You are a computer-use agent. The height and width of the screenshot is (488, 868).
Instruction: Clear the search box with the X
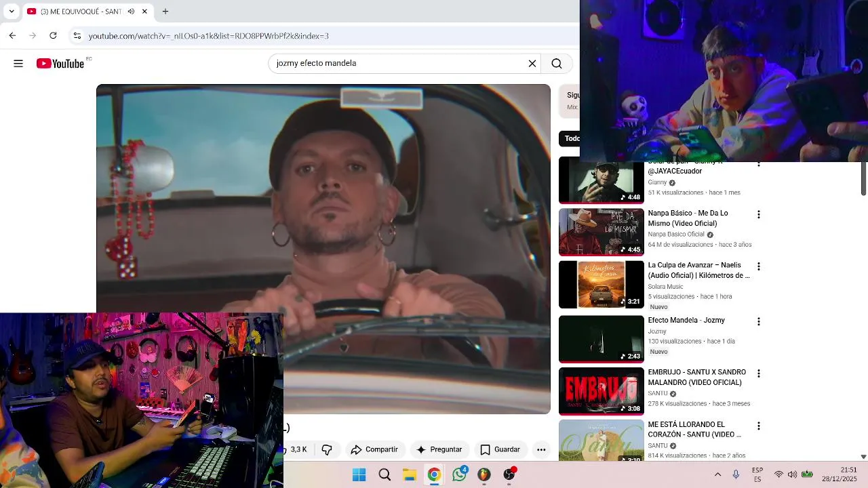click(532, 64)
